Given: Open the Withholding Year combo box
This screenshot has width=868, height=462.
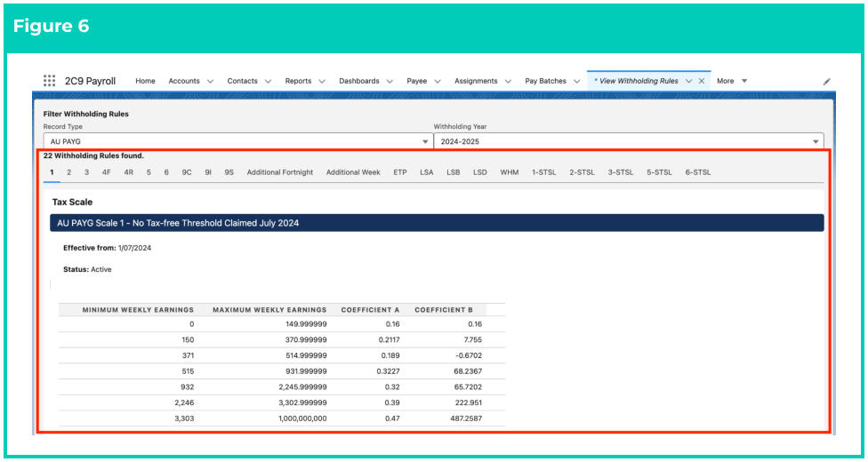Looking at the screenshot, I should pyautogui.click(x=629, y=141).
